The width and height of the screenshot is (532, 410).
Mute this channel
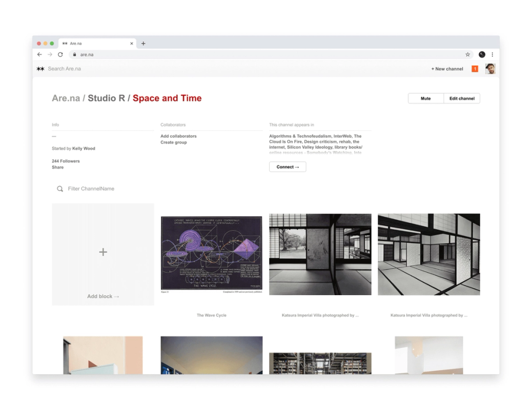(426, 98)
